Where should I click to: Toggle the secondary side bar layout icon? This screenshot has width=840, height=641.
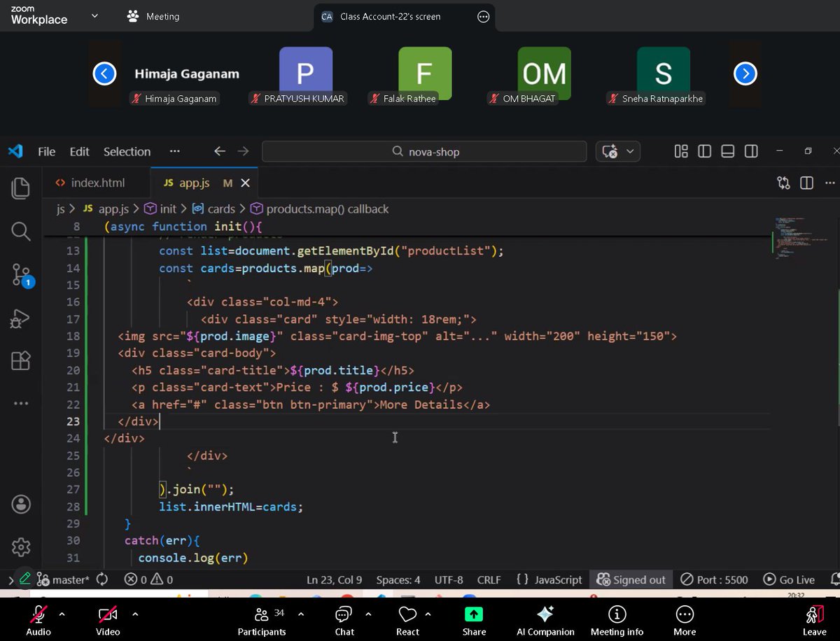(x=751, y=151)
